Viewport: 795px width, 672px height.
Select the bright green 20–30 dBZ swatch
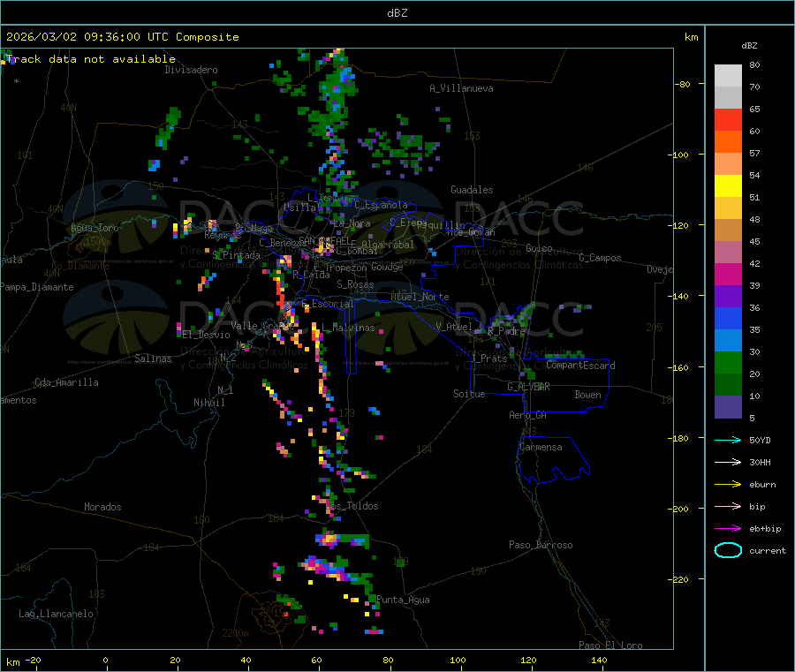coord(728,363)
